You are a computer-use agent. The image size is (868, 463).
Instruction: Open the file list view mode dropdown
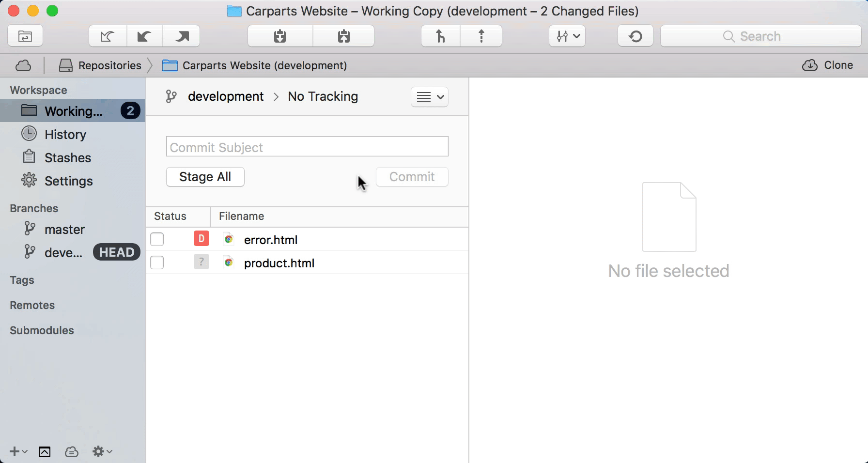pos(430,97)
